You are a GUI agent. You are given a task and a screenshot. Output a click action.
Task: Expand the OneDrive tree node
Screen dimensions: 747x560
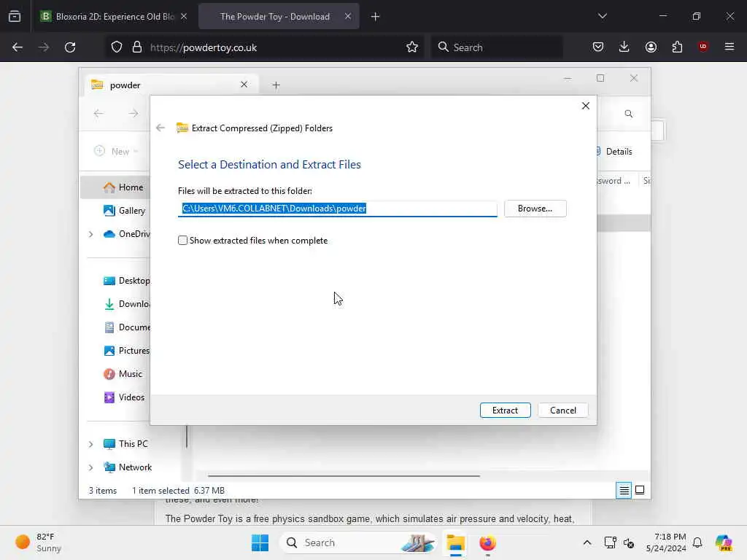point(90,234)
